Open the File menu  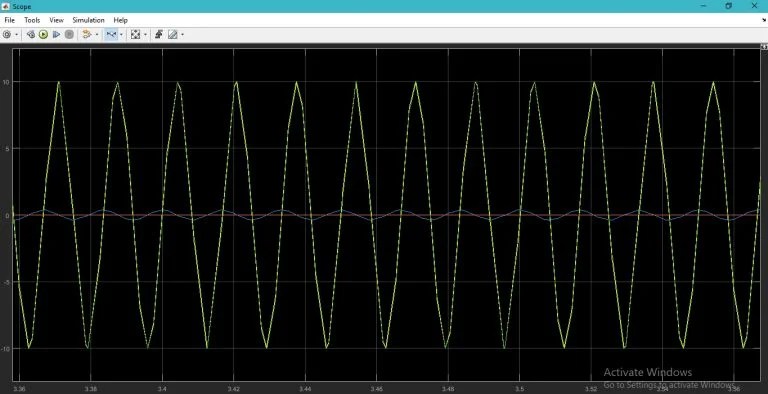click(x=9, y=20)
